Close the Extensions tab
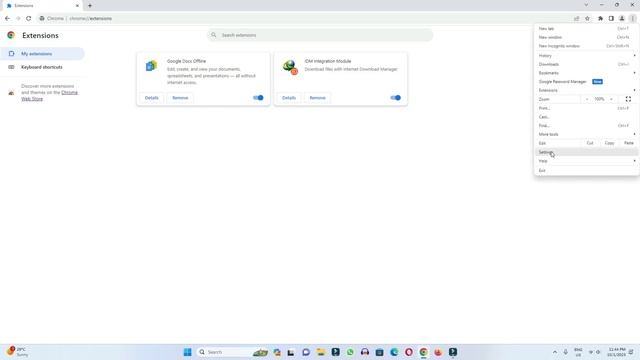Screen dimensions: 640x360 [x=77, y=6]
